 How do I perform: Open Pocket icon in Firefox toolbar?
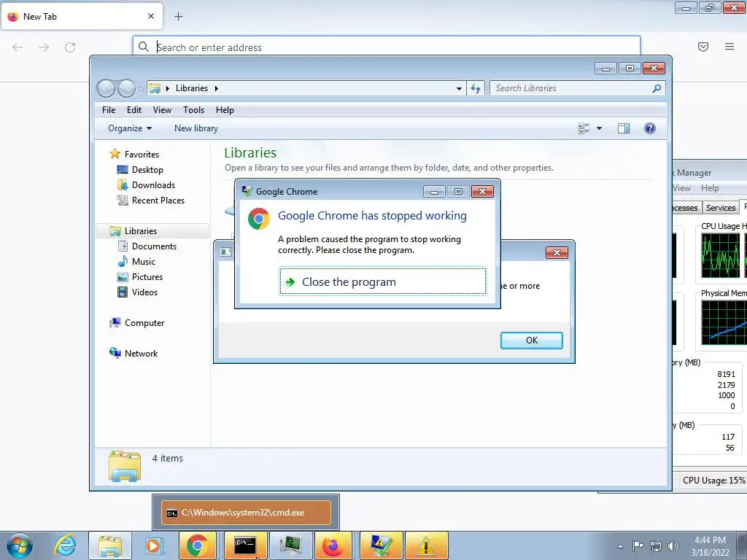tap(703, 47)
